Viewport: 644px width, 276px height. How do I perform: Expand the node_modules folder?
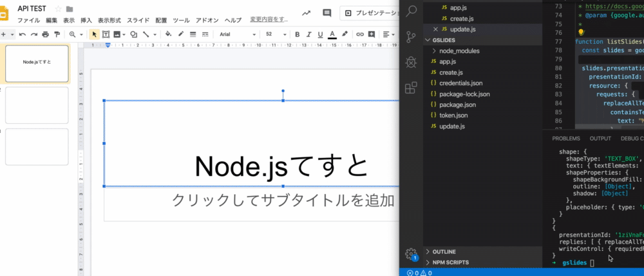click(459, 51)
